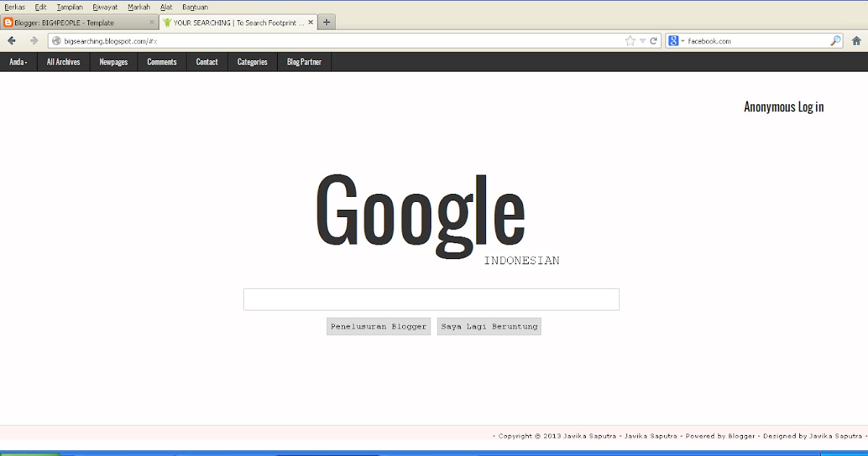Screen dimensions: 868x456
Task: Open the Alat menu
Action: (166, 7)
